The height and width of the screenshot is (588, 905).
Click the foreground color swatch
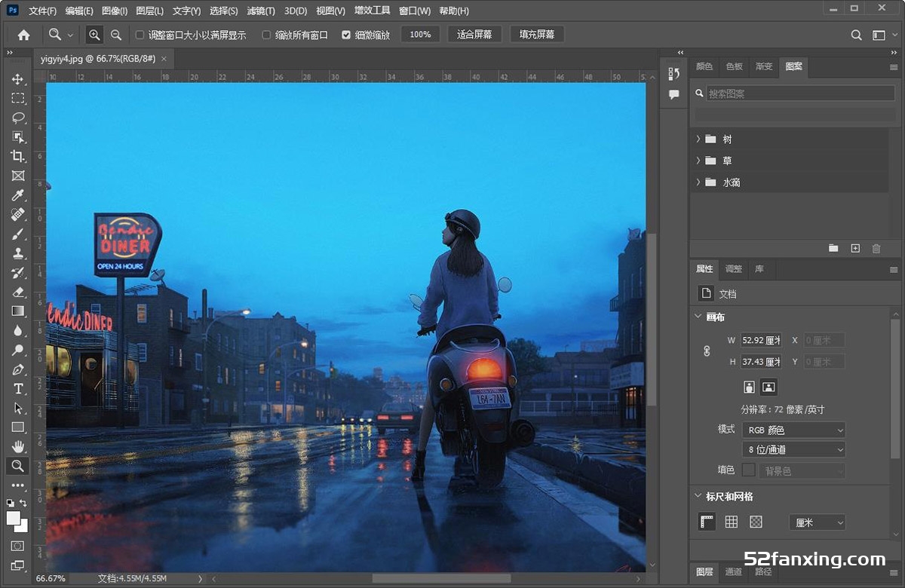tap(14, 519)
